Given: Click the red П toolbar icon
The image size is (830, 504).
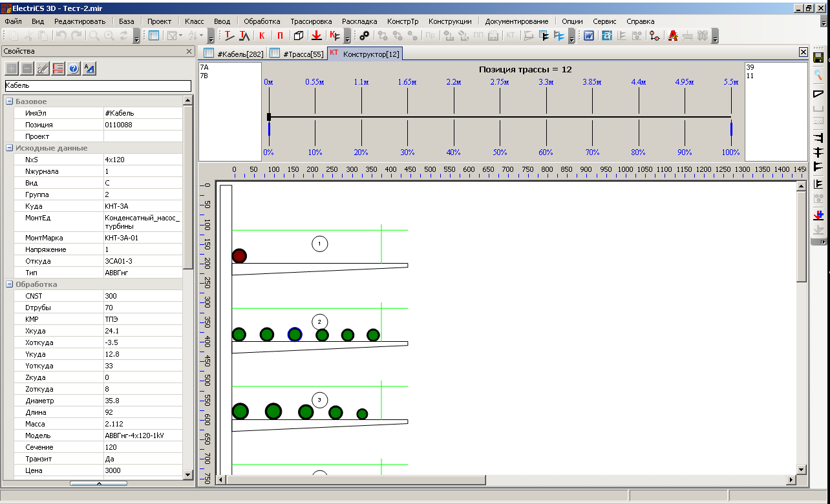Looking at the screenshot, I should pyautogui.click(x=280, y=36).
